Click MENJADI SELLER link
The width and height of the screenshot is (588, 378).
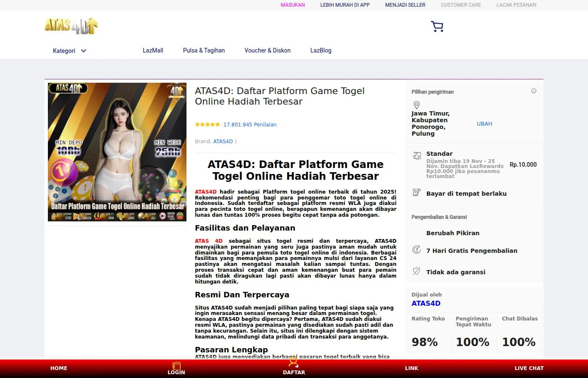coord(405,5)
